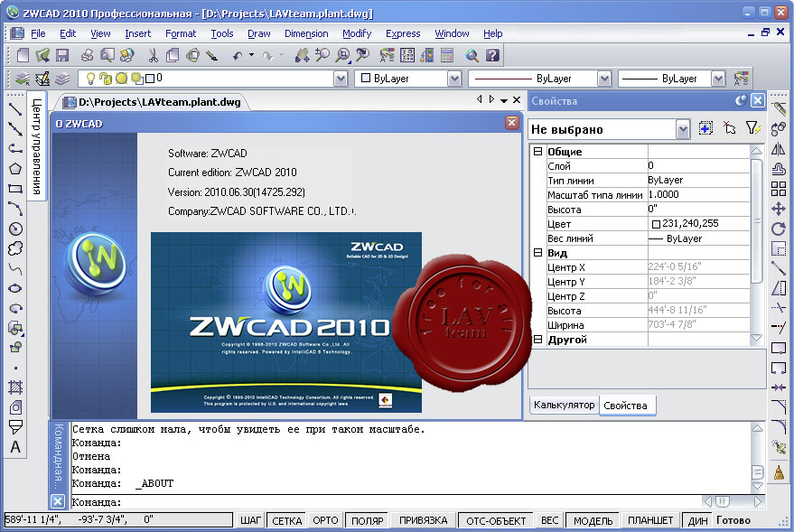794x532 pixels.
Task: Select the Ellipse draw tool
Action: point(15,288)
